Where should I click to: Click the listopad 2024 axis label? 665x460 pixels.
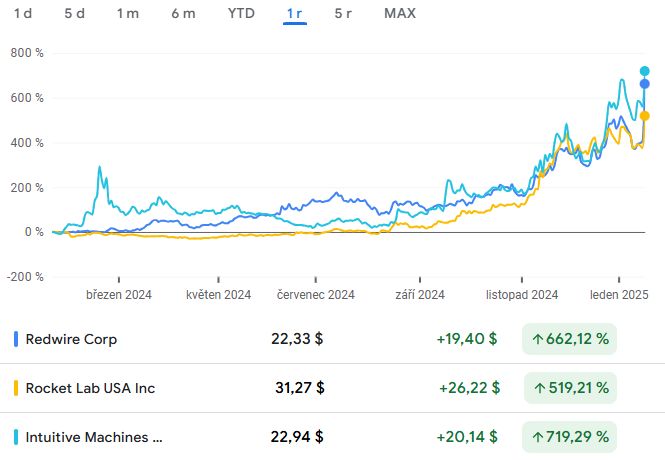(x=522, y=294)
